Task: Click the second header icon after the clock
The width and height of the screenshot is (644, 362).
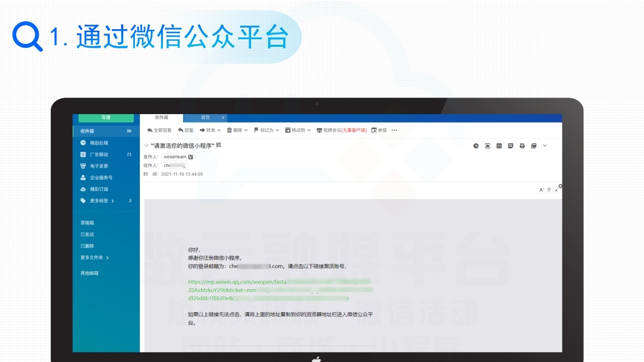Action: 488,146
